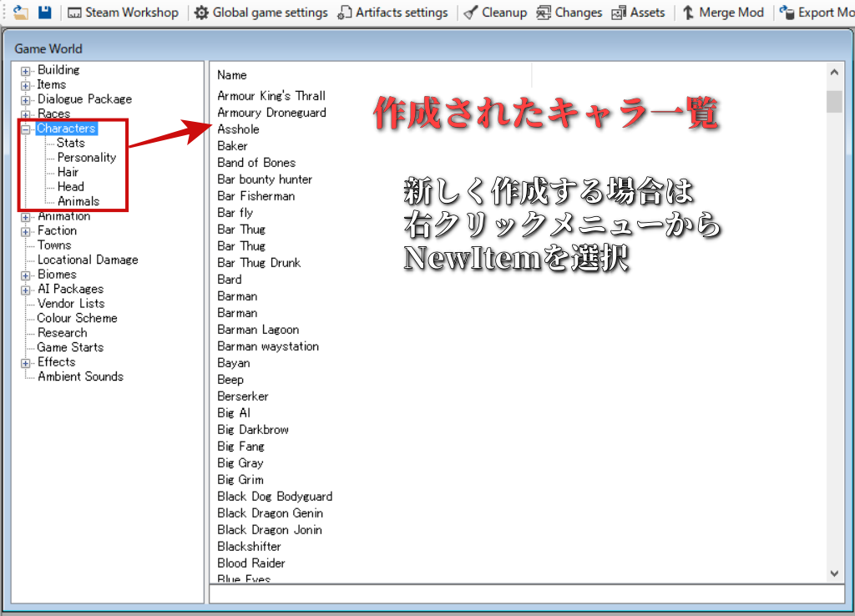Open the Changes list
The width and height of the screenshot is (855, 616).
pyautogui.click(x=569, y=13)
